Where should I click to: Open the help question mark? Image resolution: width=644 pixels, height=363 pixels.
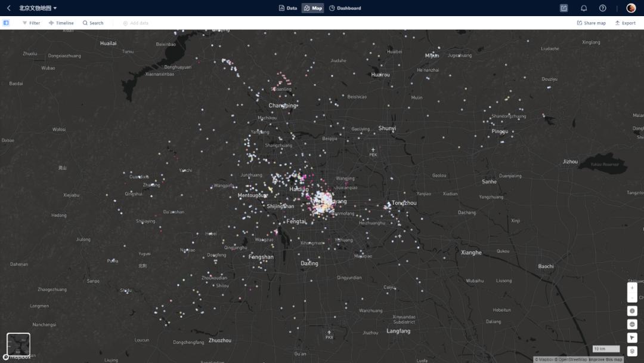click(x=602, y=8)
